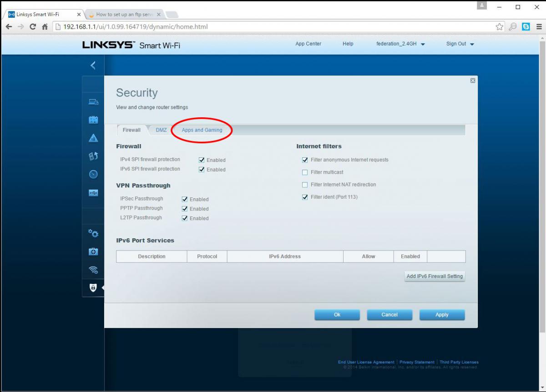Click the Allow column header
This screenshot has width=546, height=392.
coord(369,256)
